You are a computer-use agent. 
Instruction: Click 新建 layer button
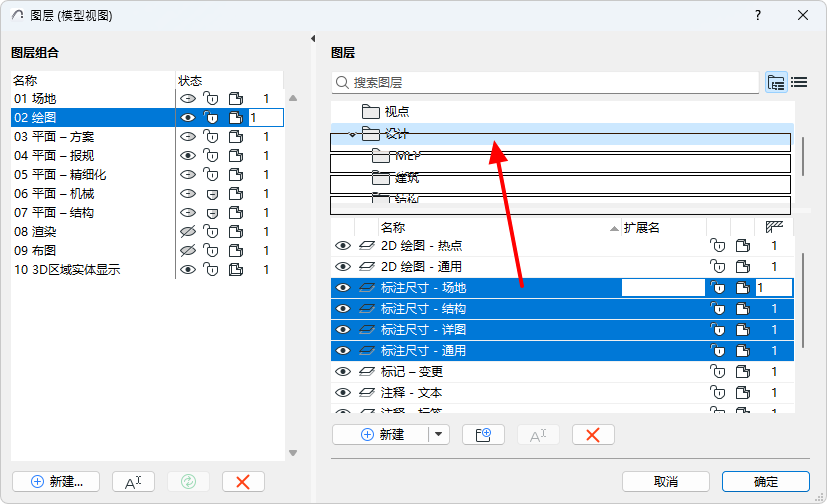[381, 435]
